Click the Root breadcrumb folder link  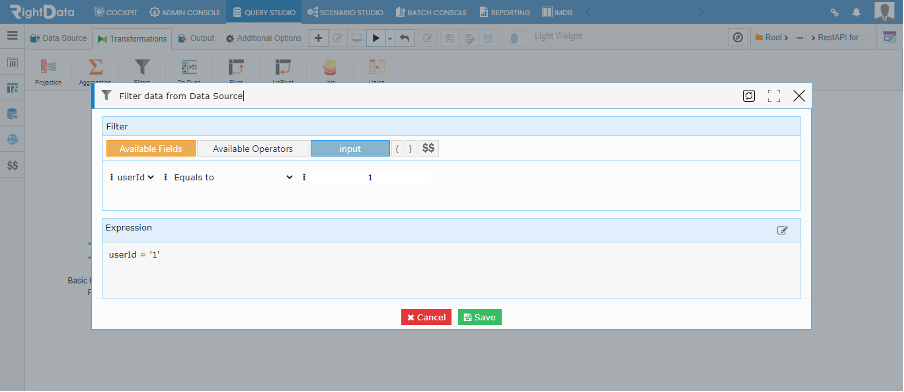pyautogui.click(x=771, y=37)
